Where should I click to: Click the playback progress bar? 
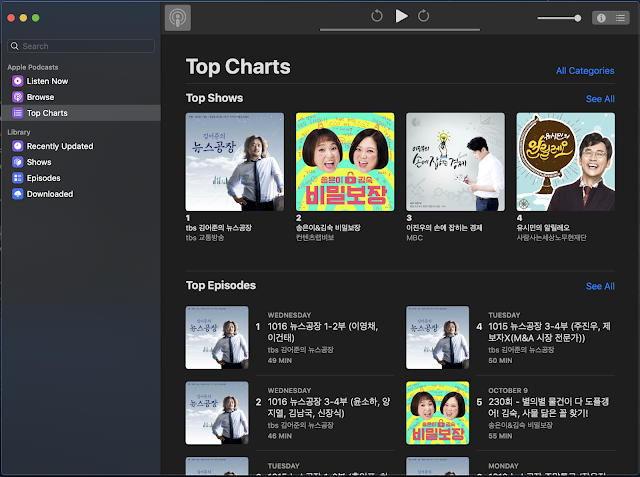(400, 29)
